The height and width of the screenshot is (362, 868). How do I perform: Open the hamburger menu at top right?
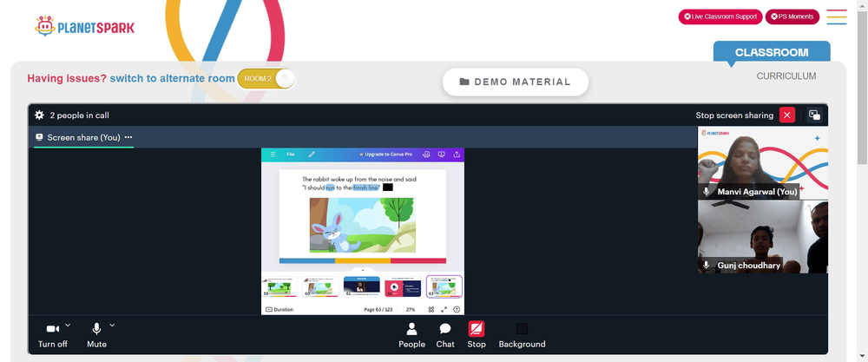pos(837,17)
